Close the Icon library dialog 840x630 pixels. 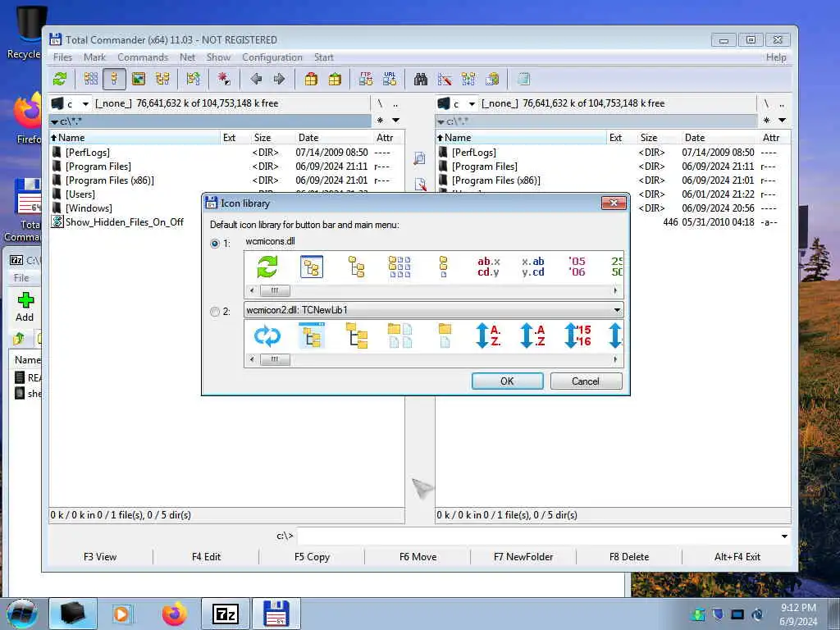click(x=614, y=203)
